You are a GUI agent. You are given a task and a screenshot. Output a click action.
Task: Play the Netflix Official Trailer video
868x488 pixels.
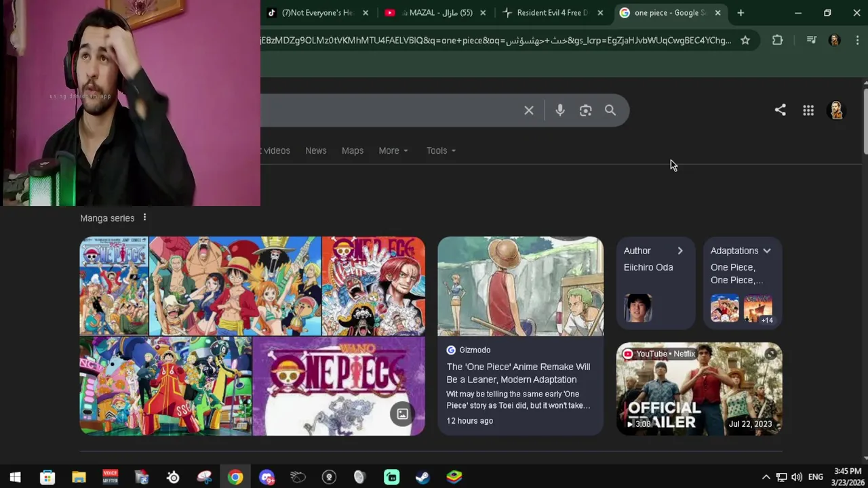pos(699,388)
